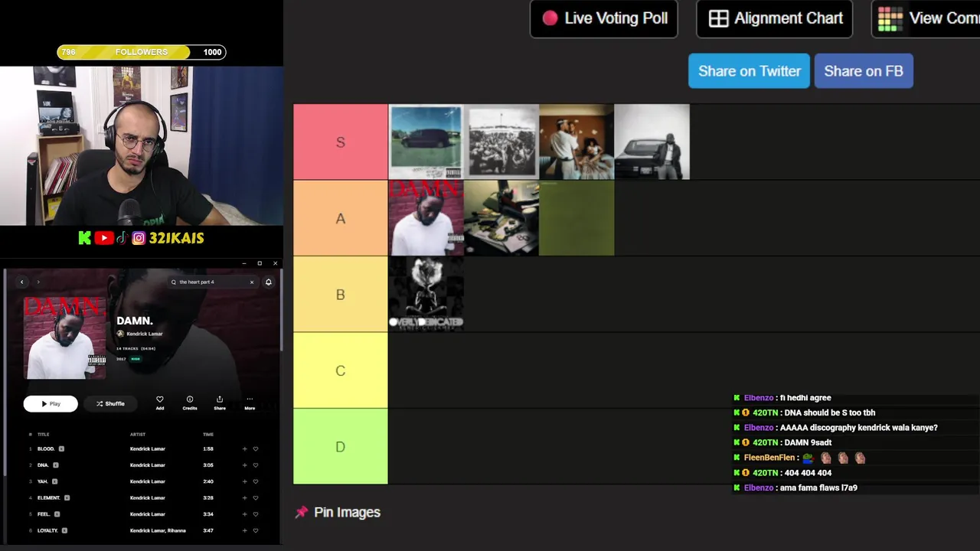Viewport: 980px width, 551px height.
Task: Click the green Kick logo in the overlay
Action: [84, 238]
